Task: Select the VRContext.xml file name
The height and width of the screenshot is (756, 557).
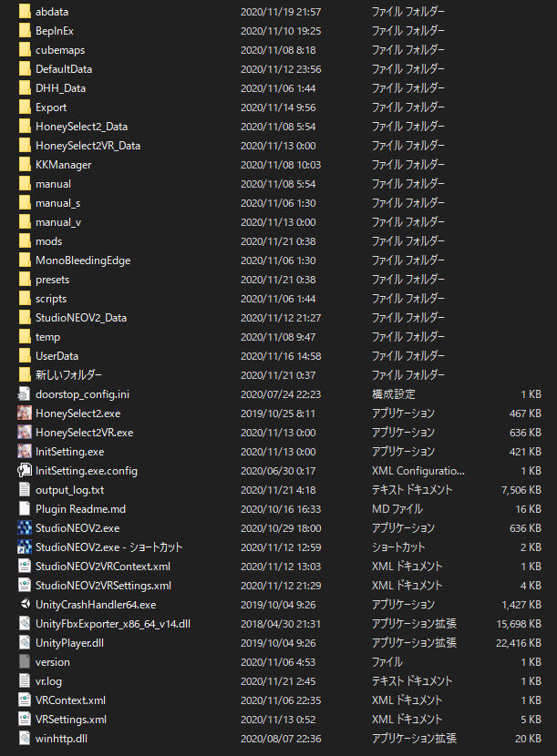Action: tap(70, 700)
